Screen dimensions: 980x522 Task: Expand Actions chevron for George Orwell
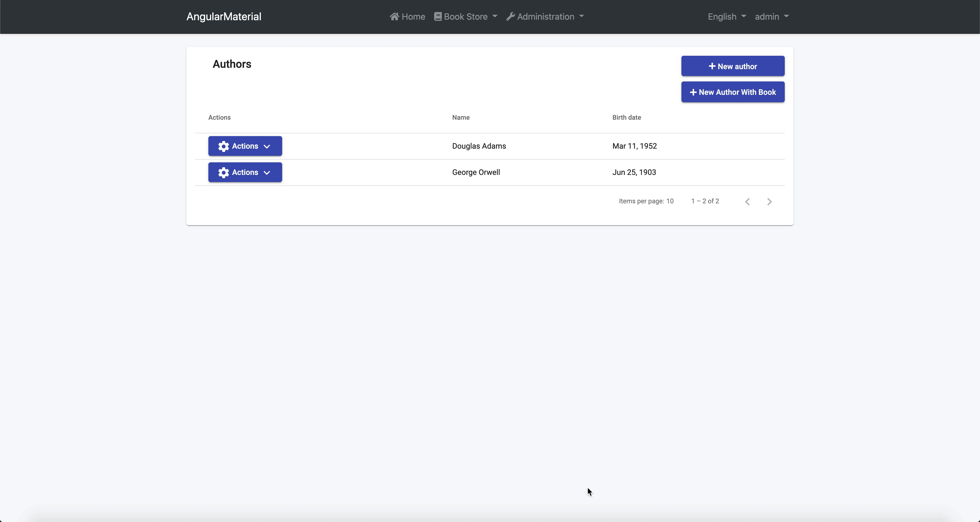tap(267, 173)
